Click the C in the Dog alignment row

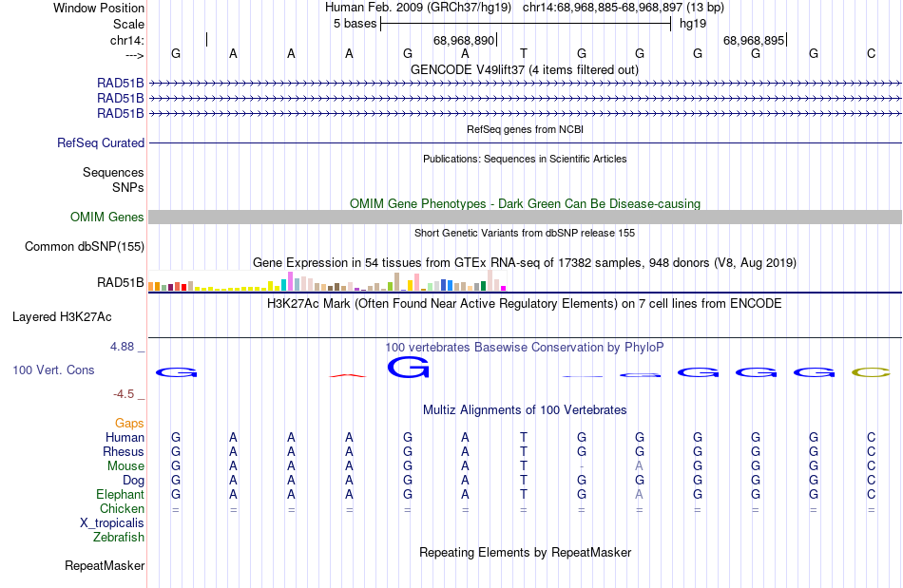click(872, 480)
